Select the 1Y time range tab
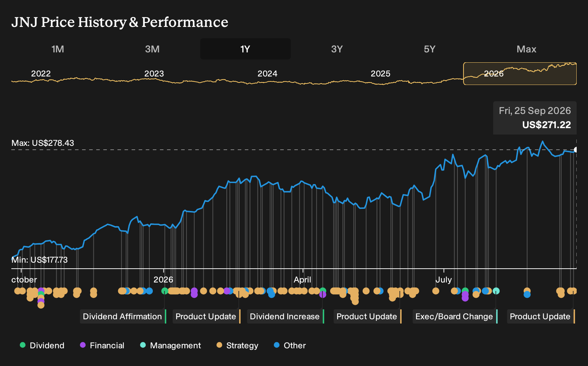The height and width of the screenshot is (366, 588). [x=245, y=49]
